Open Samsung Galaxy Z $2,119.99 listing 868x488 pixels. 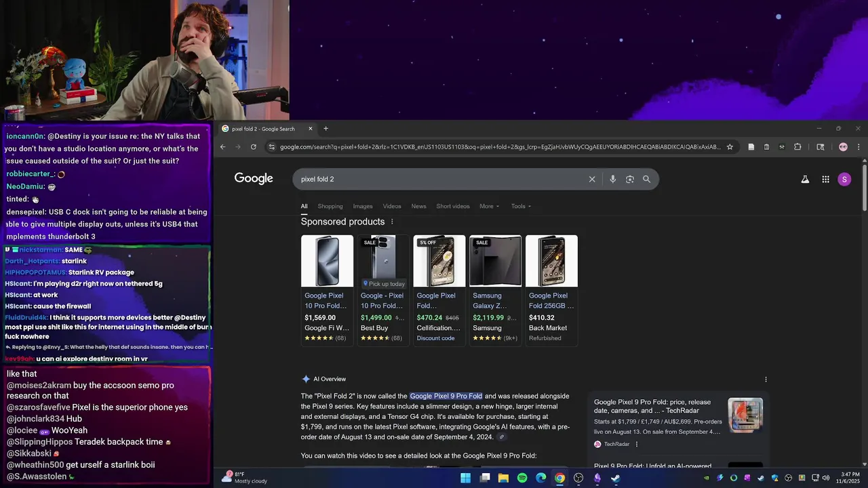point(495,290)
